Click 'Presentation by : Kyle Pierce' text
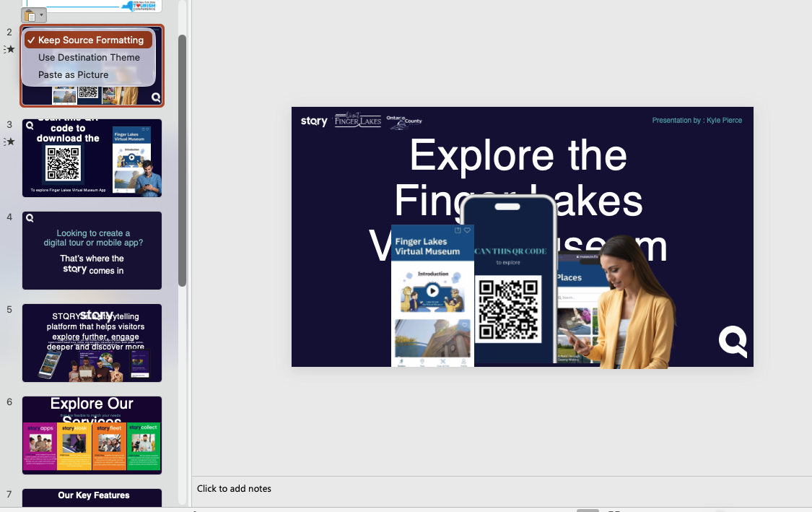This screenshot has height=512, width=812. tap(697, 120)
